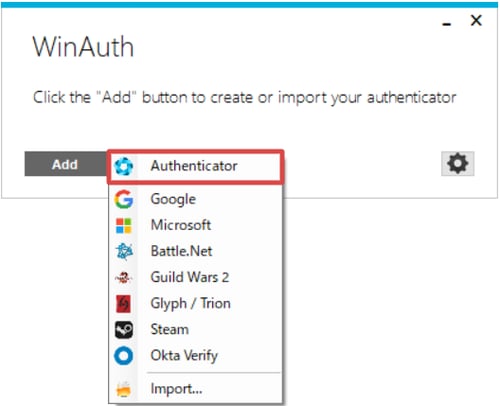
Task: Select Google from the Add menu
Action: click(196, 199)
